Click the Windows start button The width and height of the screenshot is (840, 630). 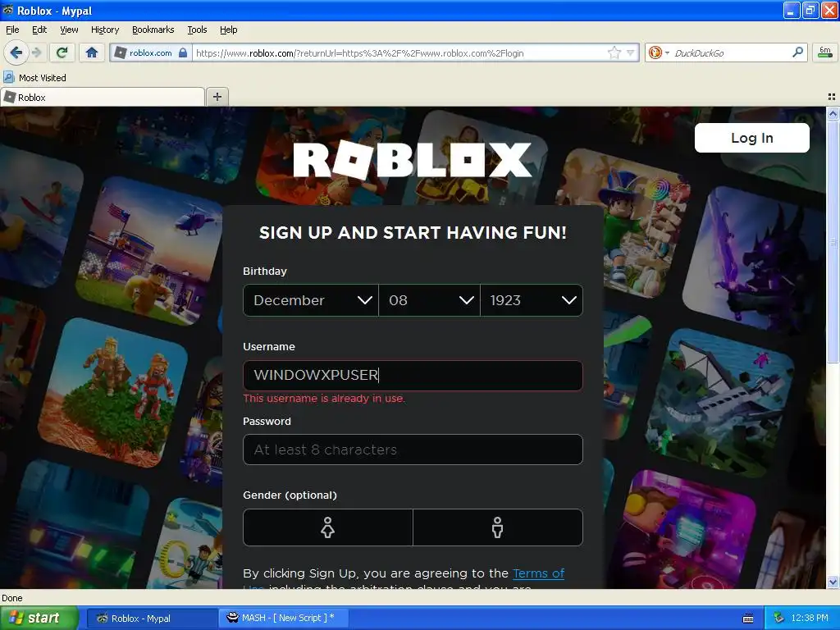point(39,619)
